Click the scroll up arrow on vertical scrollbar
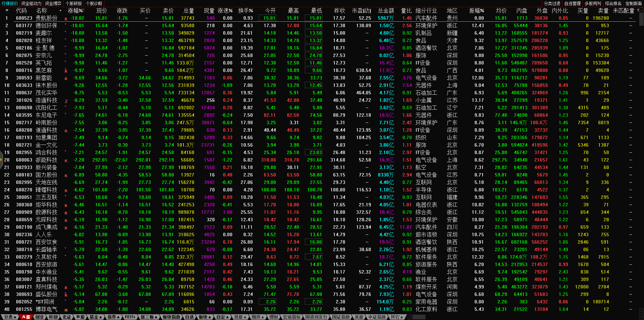 pos(641,10)
